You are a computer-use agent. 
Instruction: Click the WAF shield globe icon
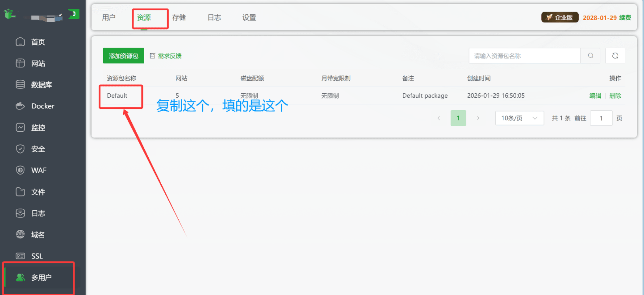pyautogui.click(x=20, y=170)
